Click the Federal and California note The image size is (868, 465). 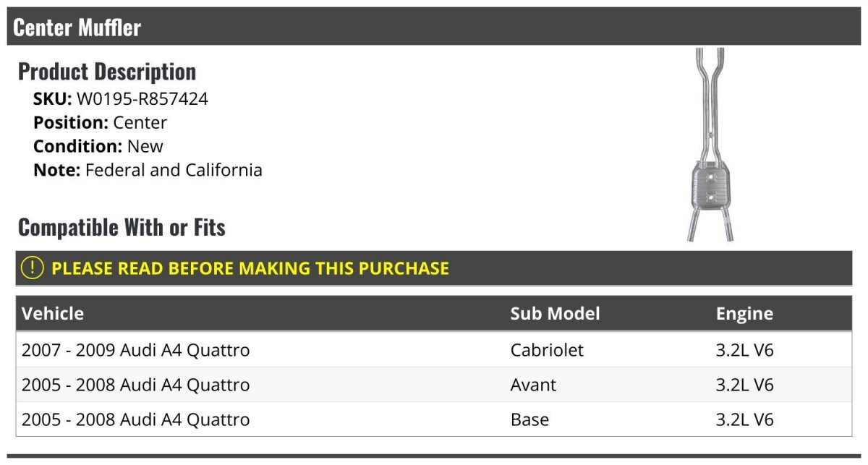[174, 171]
